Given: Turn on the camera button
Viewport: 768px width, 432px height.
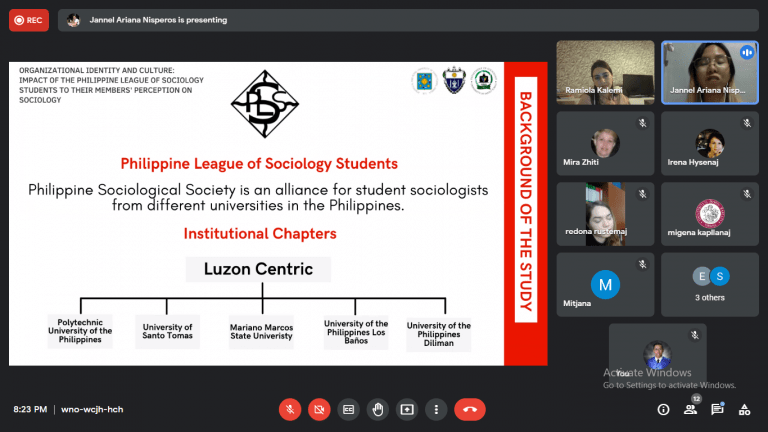Looking at the screenshot, I should [319, 409].
